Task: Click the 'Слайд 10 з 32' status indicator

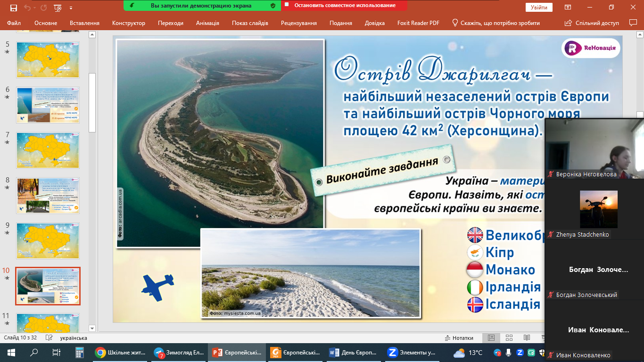Action: point(20,338)
